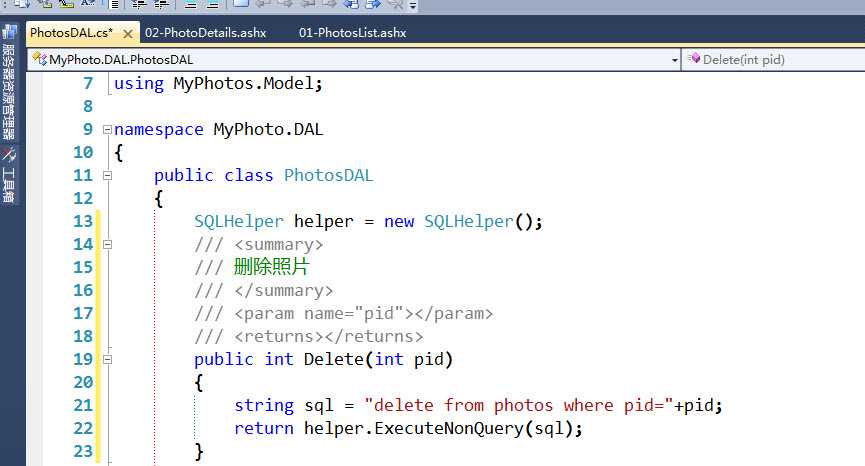Click line number 8 in the margin
The height and width of the screenshot is (466, 865).
point(88,106)
